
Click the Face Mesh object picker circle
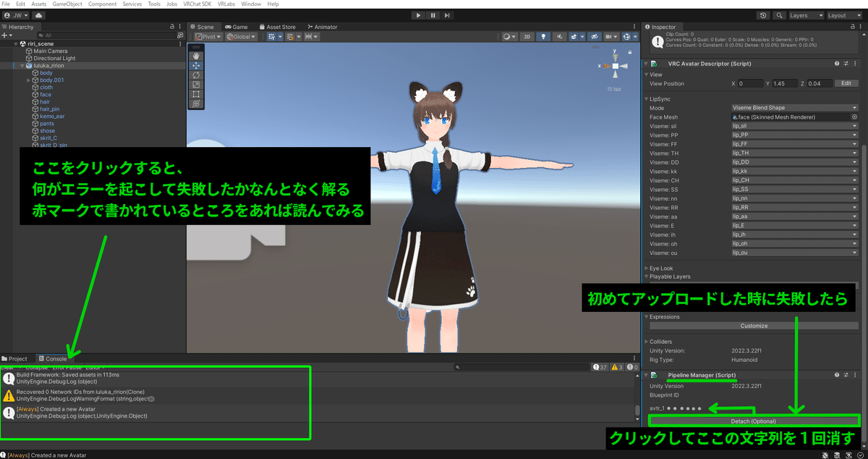[854, 117]
